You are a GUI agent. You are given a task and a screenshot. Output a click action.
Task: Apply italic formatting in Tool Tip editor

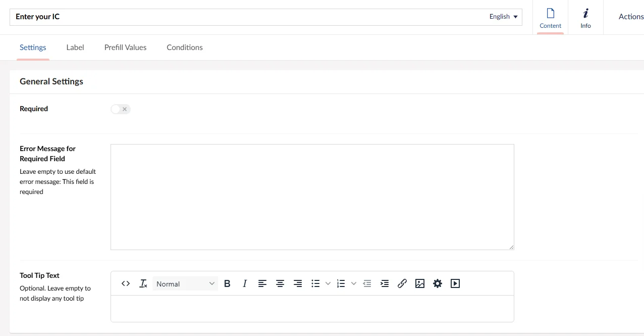[245, 284]
